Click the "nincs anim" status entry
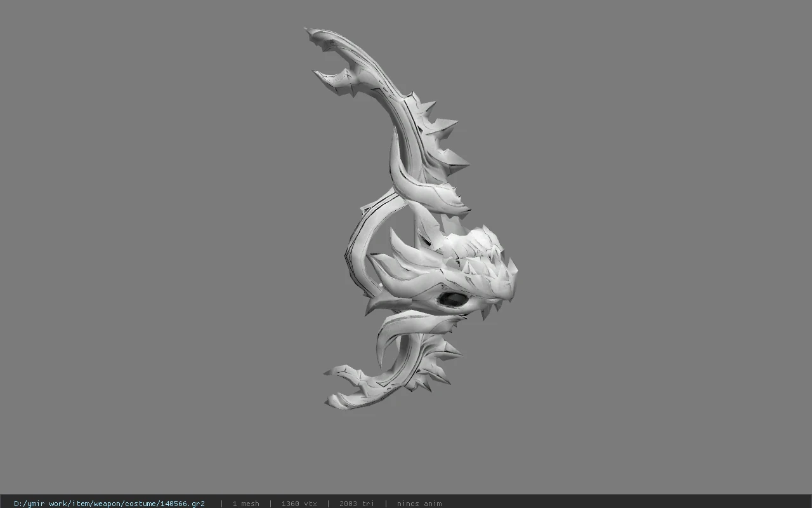This screenshot has height=508, width=812. point(419,504)
